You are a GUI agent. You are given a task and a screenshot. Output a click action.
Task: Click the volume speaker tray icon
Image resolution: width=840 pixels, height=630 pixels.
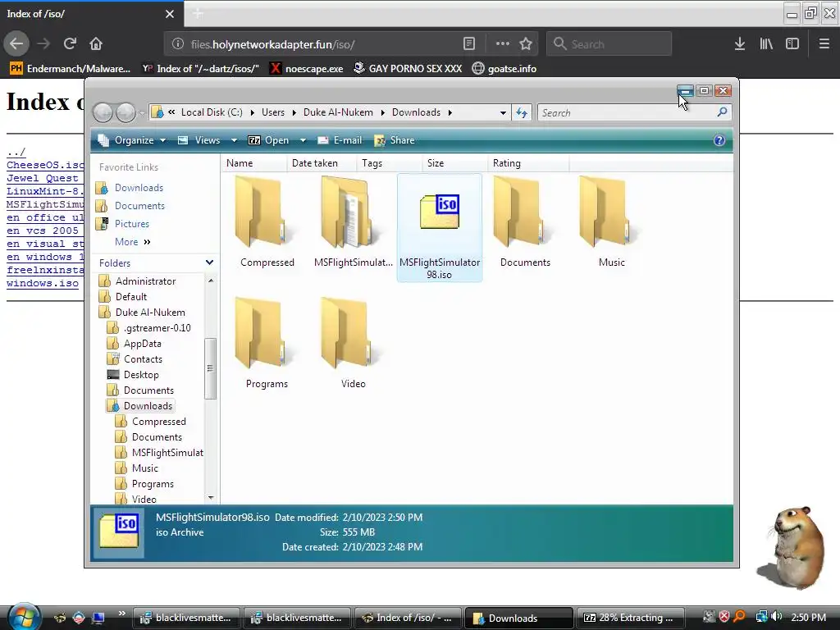coord(776,617)
